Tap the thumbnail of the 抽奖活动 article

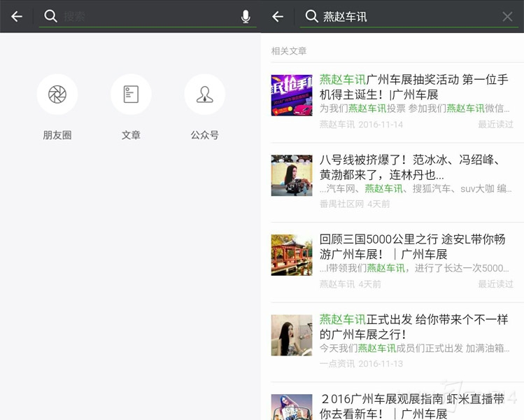(x=292, y=95)
